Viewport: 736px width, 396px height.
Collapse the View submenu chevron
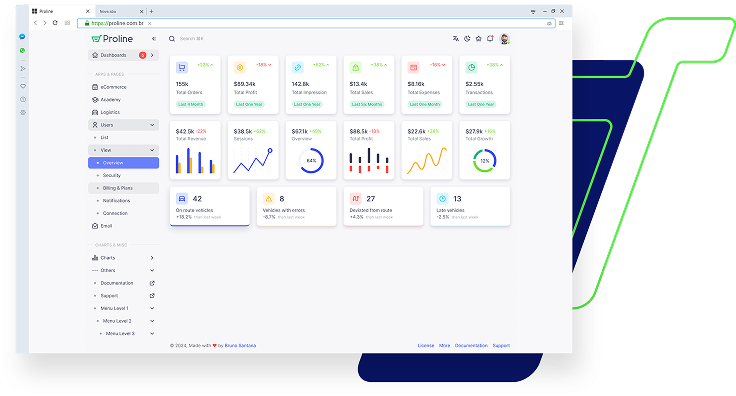(152, 150)
